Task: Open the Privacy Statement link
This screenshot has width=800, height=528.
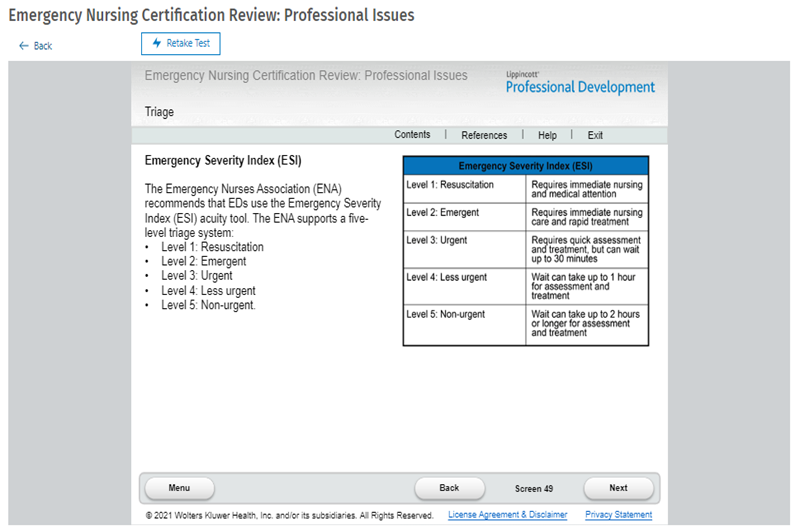Action: 618,515
